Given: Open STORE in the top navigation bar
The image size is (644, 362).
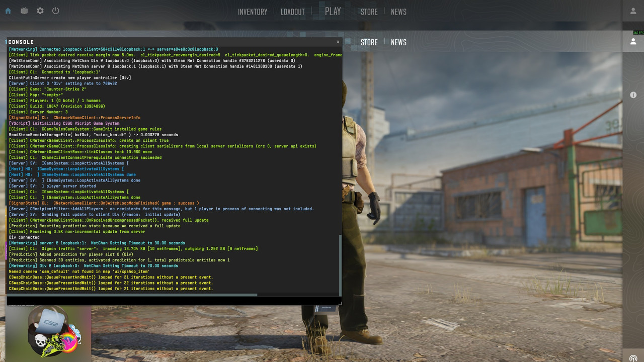Looking at the screenshot, I should click(369, 12).
